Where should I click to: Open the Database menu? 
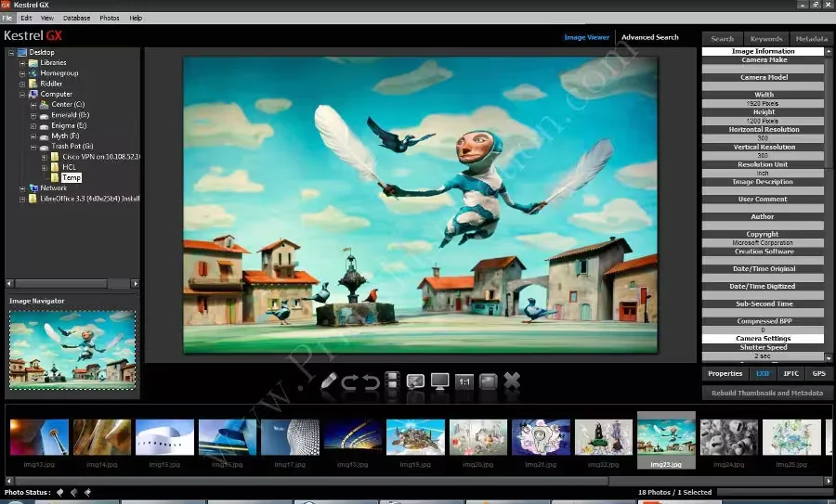77,18
